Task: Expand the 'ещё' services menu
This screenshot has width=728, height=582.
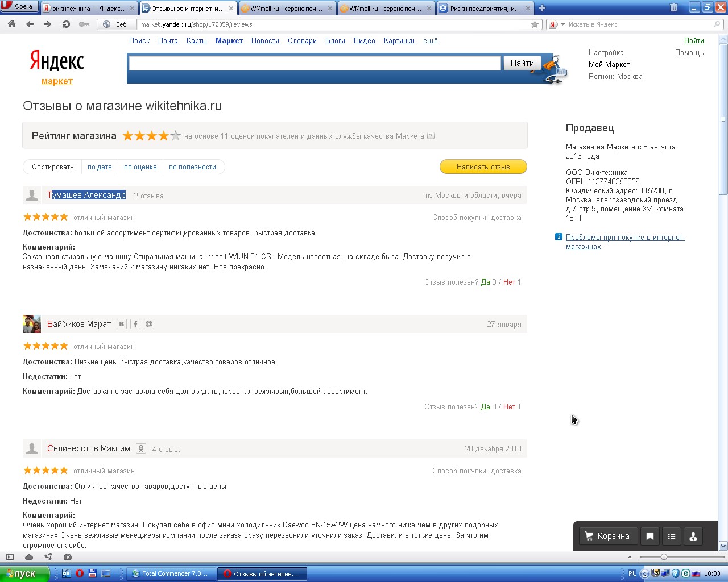Action: [431, 41]
